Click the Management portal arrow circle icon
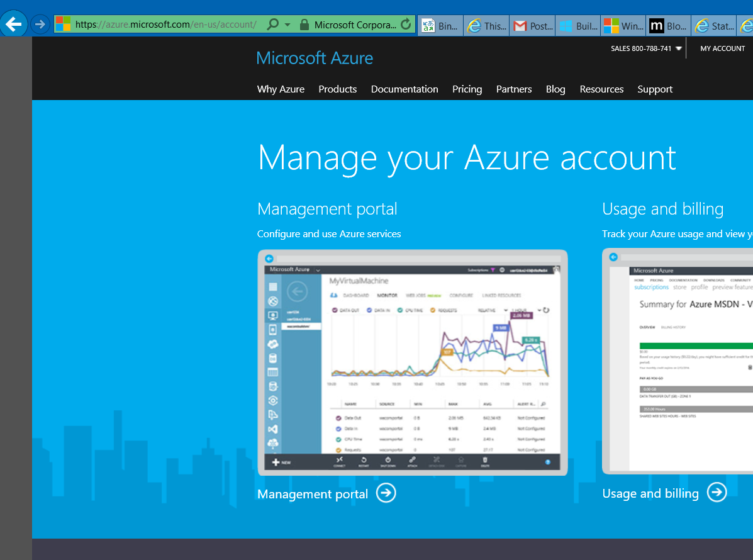Screen dimensions: 753x560 386,493
